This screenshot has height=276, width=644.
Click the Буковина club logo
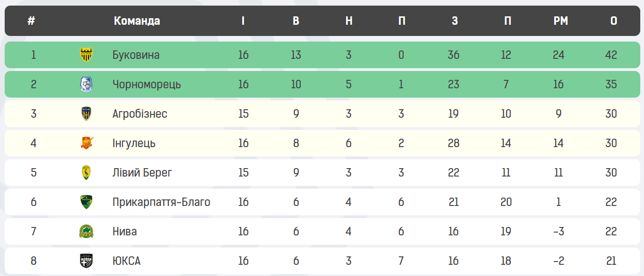(86, 55)
